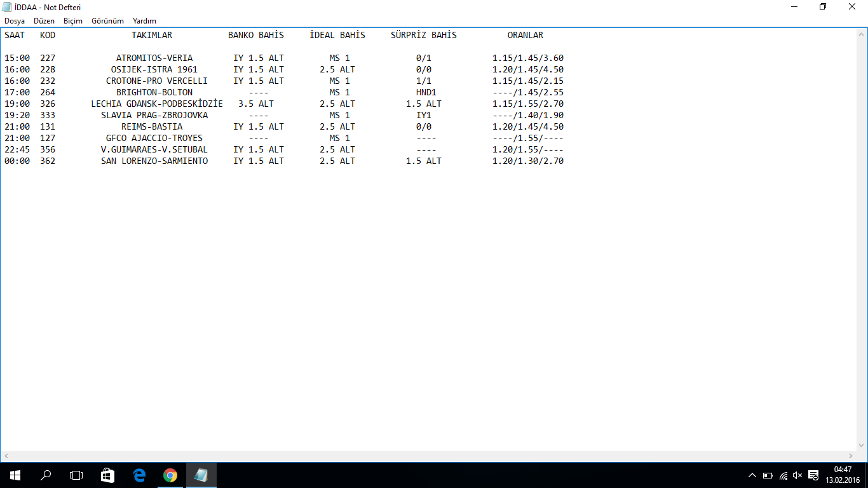
Task: Click odds 1.15/1.45/2.15
Action: pos(528,81)
